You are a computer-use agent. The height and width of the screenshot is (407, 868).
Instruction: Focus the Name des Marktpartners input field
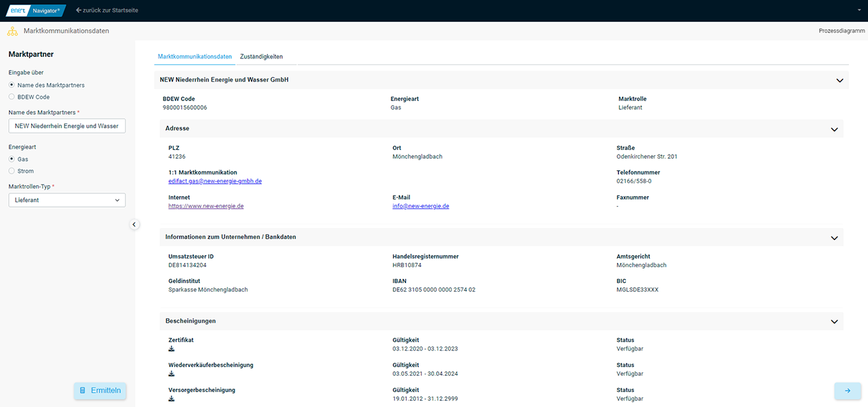[x=67, y=126]
